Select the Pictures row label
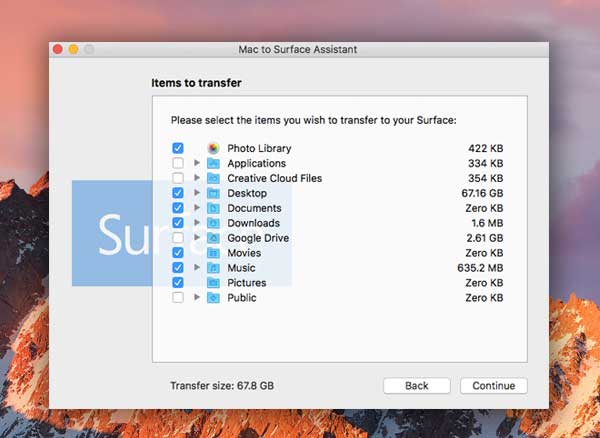The height and width of the screenshot is (438, 600). pos(247,283)
